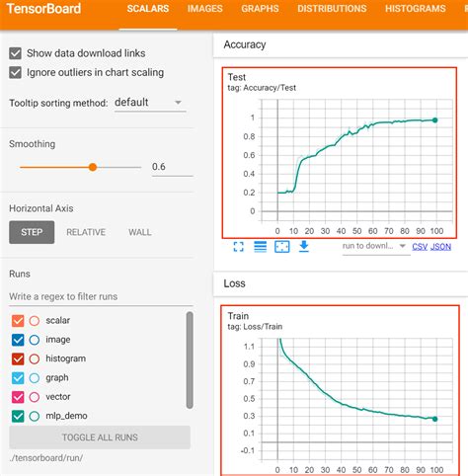Click the regex filter runs field
This screenshot has height=476, width=468.
[101, 297]
